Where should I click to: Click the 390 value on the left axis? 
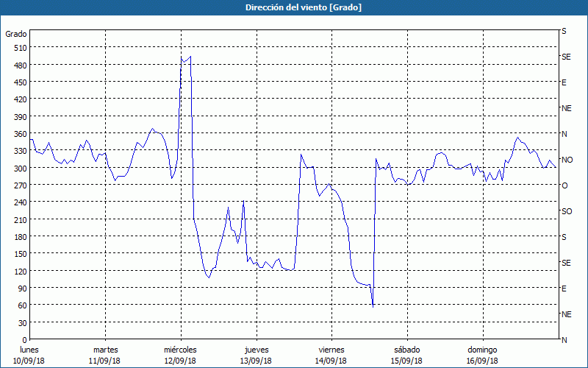point(21,117)
